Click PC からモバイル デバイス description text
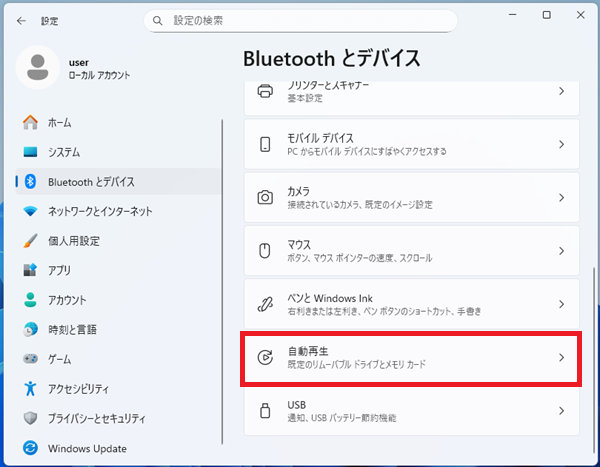 [x=367, y=152]
